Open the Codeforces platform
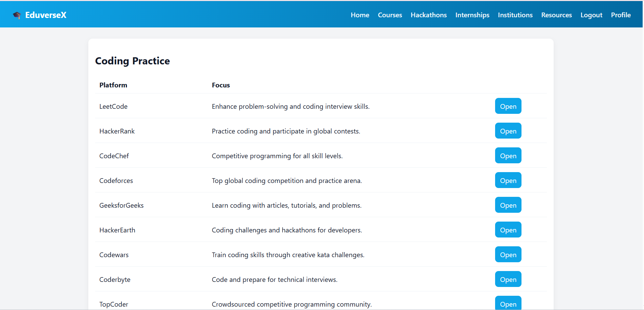Image resolution: width=644 pixels, height=310 pixels. (x=508, y=180)
